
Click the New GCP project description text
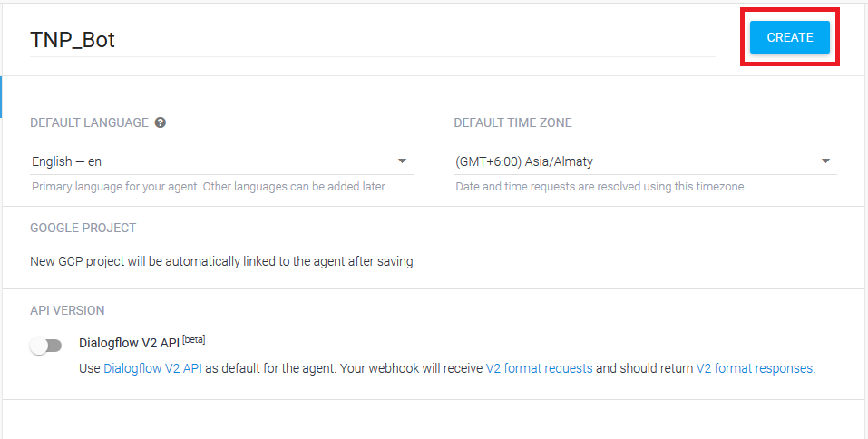tap(221, 261)
